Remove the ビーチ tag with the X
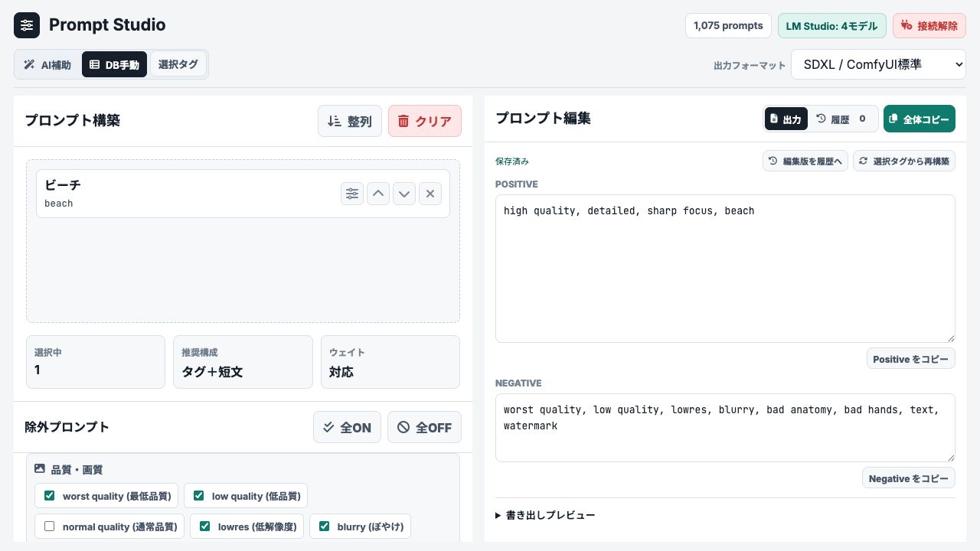Image resolution: width=980 pixels, height=551 pixels. tap(430, 194)
